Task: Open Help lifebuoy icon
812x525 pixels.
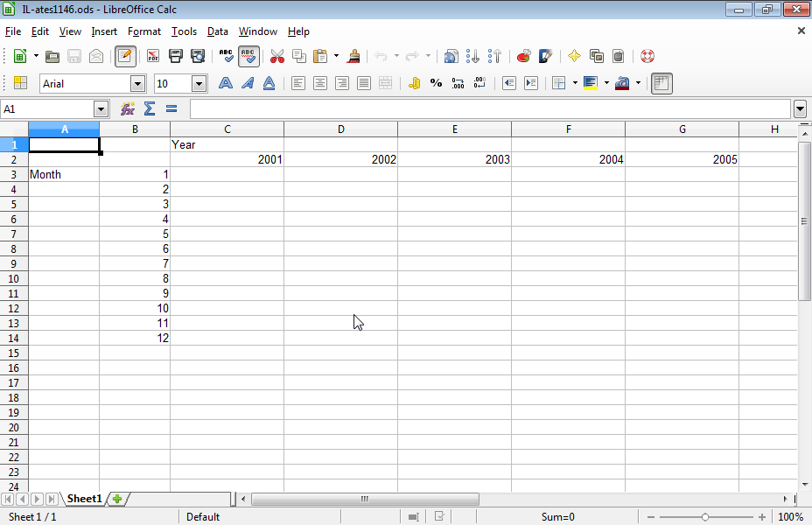Action: coord(647,56)
